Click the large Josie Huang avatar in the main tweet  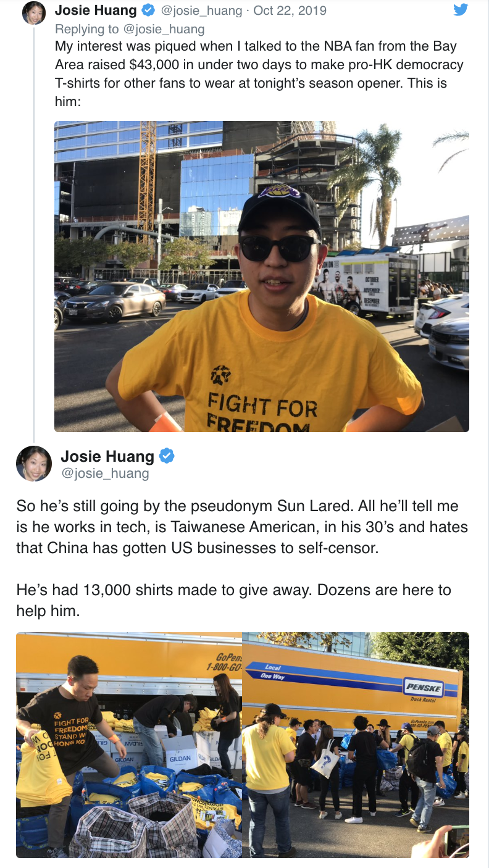[x=34, y=464]
